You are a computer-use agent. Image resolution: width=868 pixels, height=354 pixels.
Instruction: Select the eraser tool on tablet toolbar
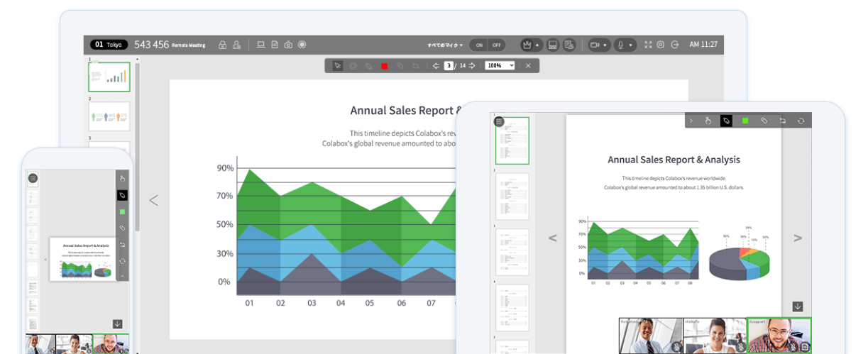click(764, 121)
